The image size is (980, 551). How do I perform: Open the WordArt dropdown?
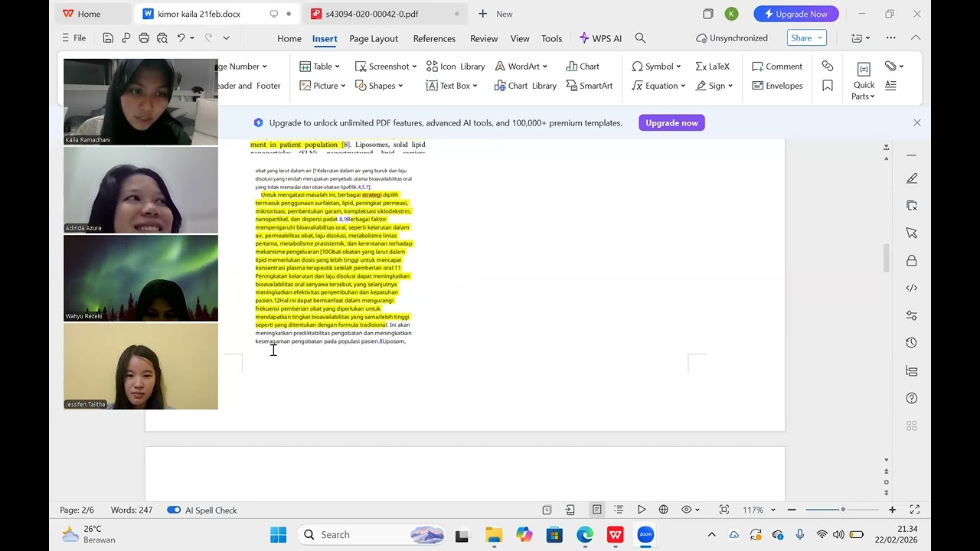pyautogui.click(x=521, y=67)
